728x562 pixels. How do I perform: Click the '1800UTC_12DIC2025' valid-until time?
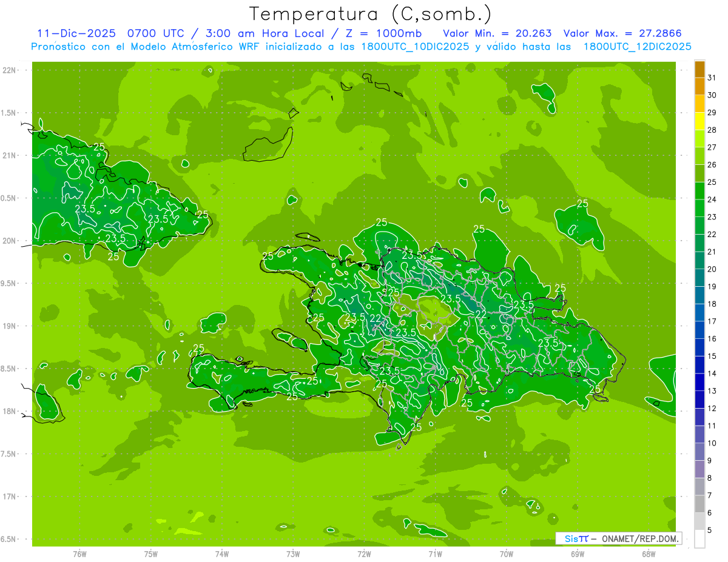[x=637, y=47]
